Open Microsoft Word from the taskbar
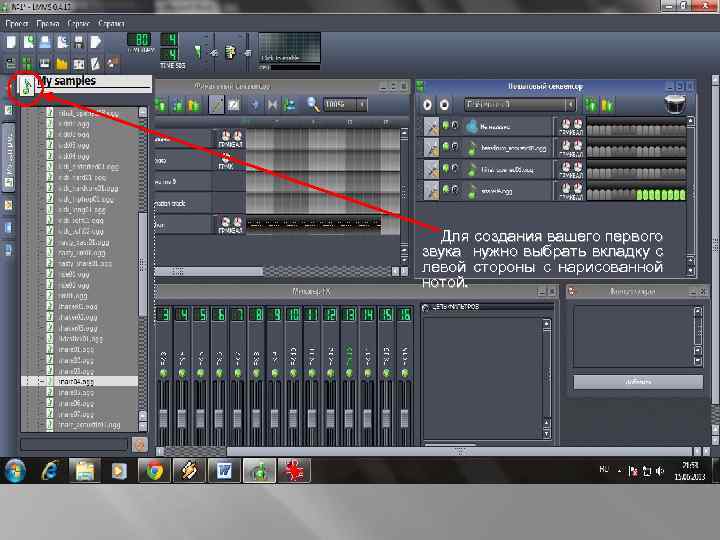Image resolution: width=720 pixels, height=540 pixels. 224,471
